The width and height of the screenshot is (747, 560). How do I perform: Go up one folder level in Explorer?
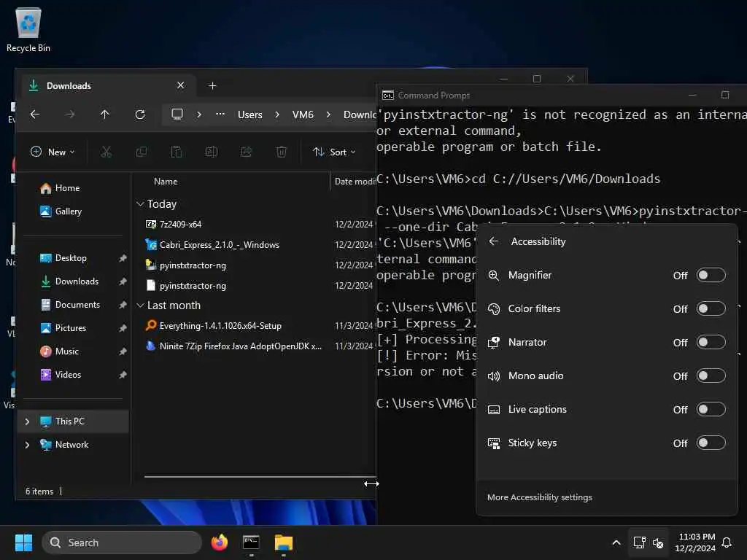click(105, 114)
